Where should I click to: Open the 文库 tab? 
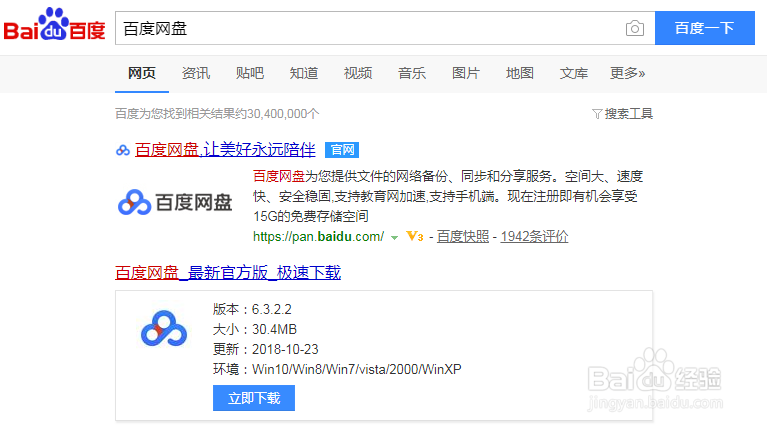coord(573,73)
